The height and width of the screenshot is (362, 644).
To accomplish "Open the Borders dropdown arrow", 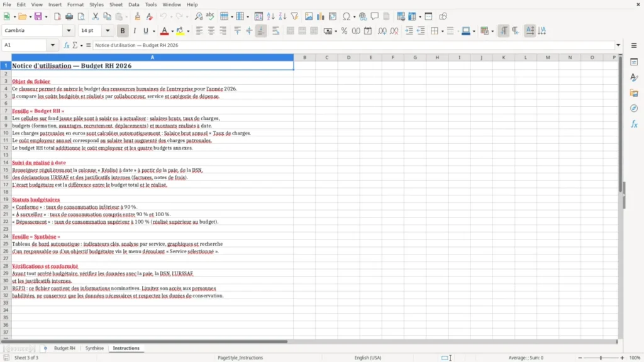I will point(442,31).
